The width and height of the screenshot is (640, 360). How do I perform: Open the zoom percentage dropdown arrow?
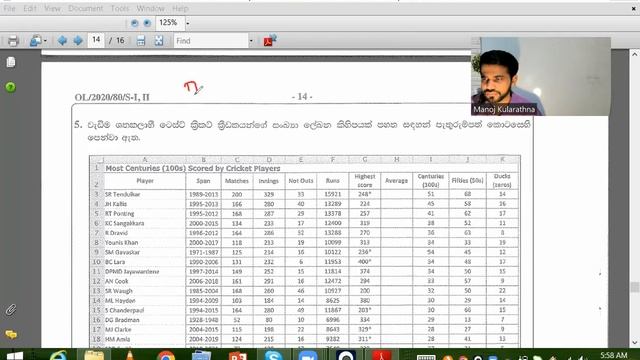(x=188, y=23)
